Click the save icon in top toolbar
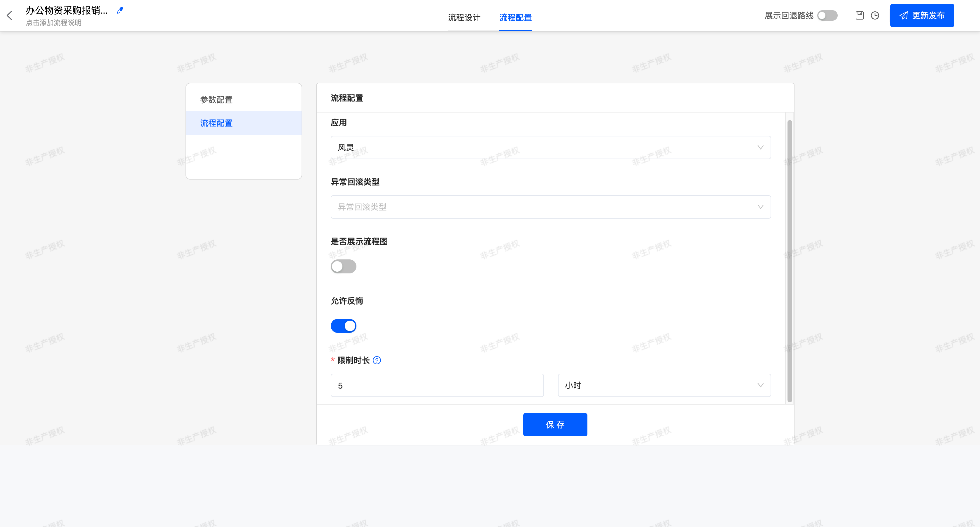 tap(860, 15)
